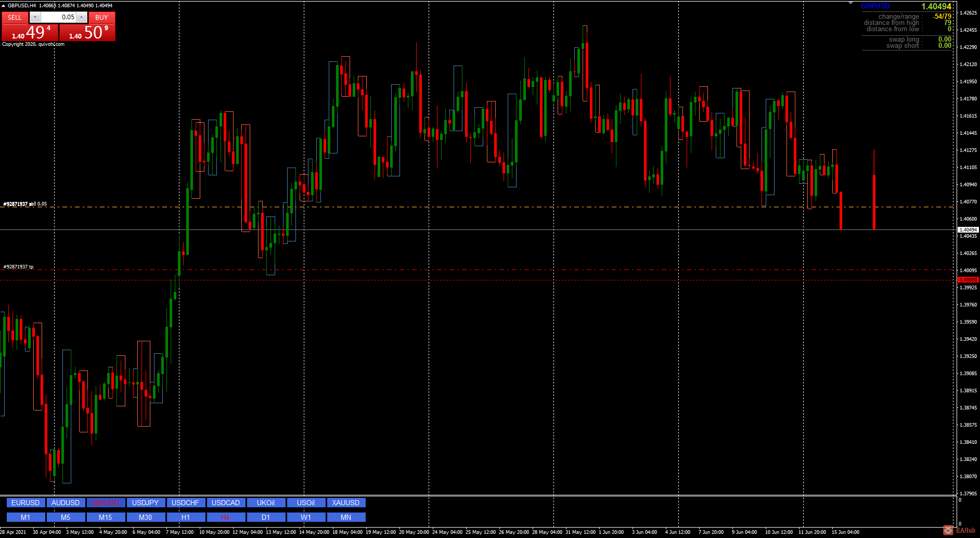The height and width of the screenshot is (538, 980).
Task: Select the active H4 timeframe button
Action: coord(226,517)
